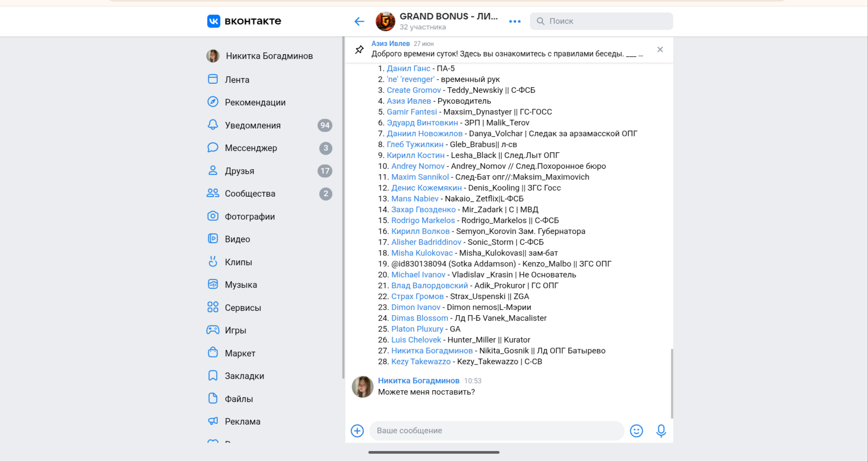Click the Музыка icon
Viewport: 868px width, 462px height.
213,284
